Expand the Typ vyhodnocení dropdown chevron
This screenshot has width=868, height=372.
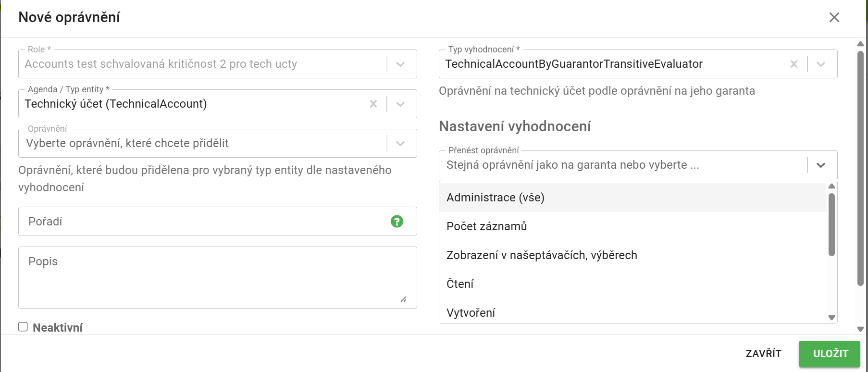pos(821,64)
